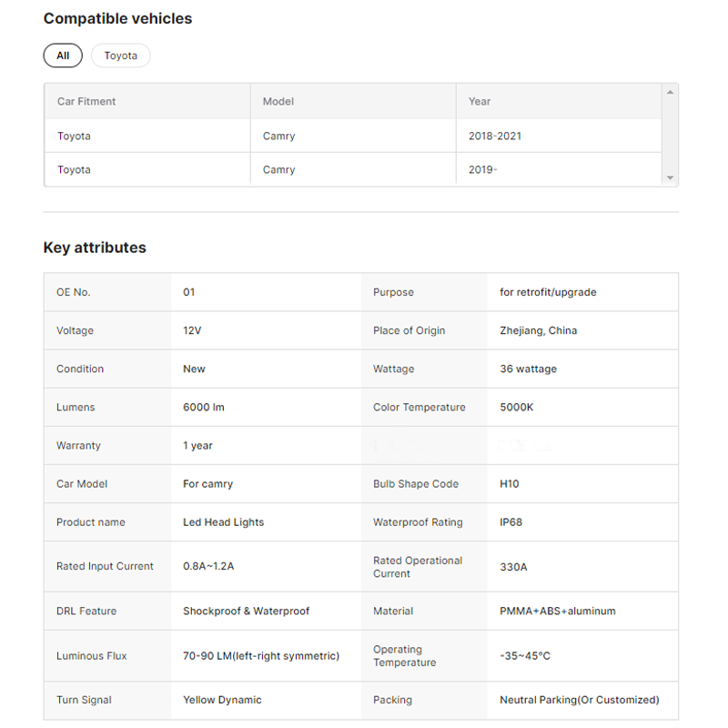Click the H10 bulb shape code
The image size is (728, 728).
[x=510, y=484]
